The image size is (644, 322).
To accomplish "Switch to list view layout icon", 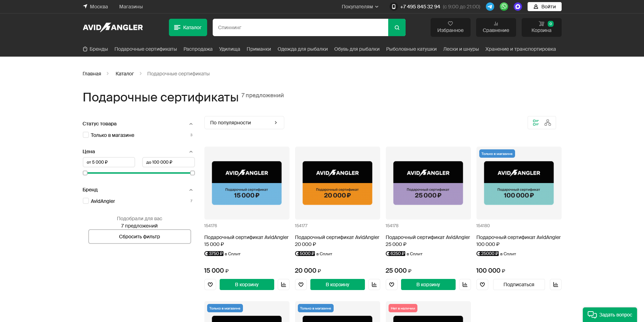I will 536,123.
